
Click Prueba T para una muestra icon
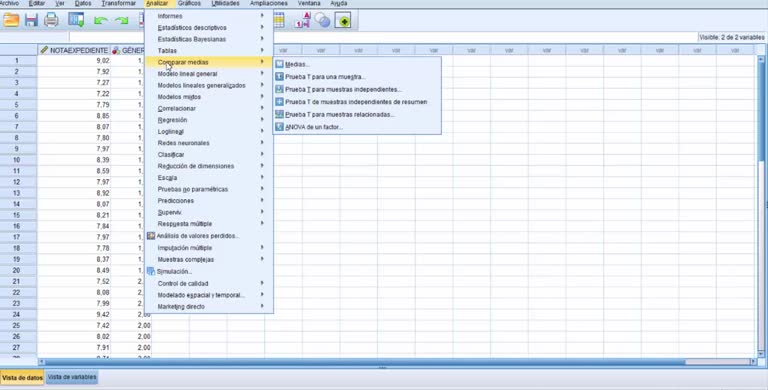279,77
